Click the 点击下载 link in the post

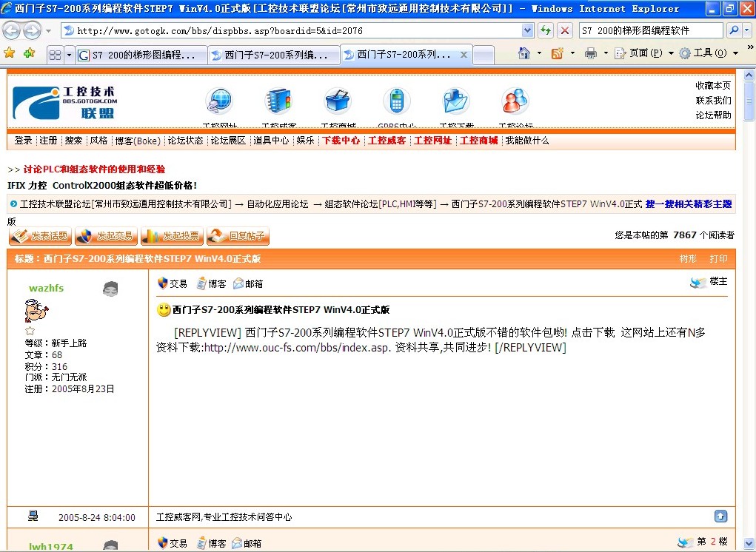click(x=593, y=332)
